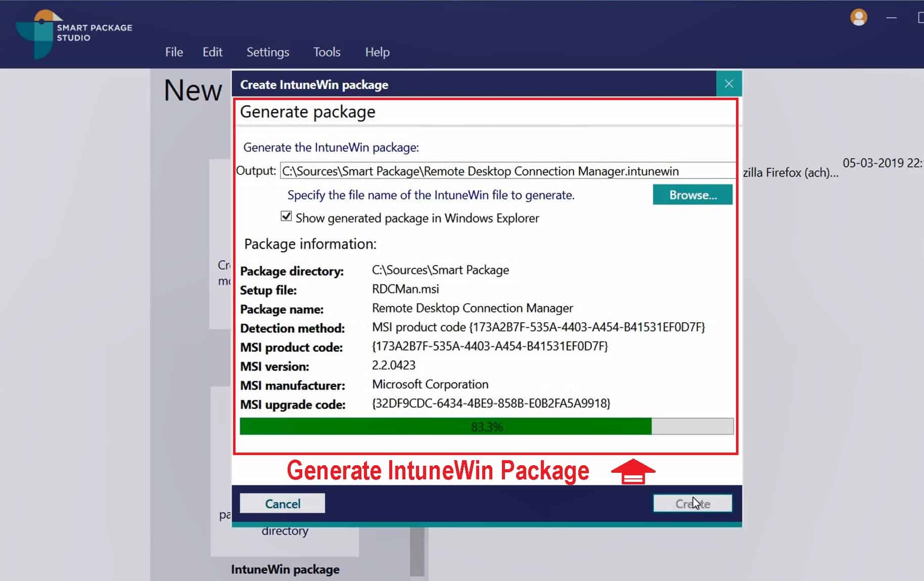This screenshot has height=581, width=924.
Task: Select package name Remote Desktop Connection Manager
Action: [x=473, y=308]
